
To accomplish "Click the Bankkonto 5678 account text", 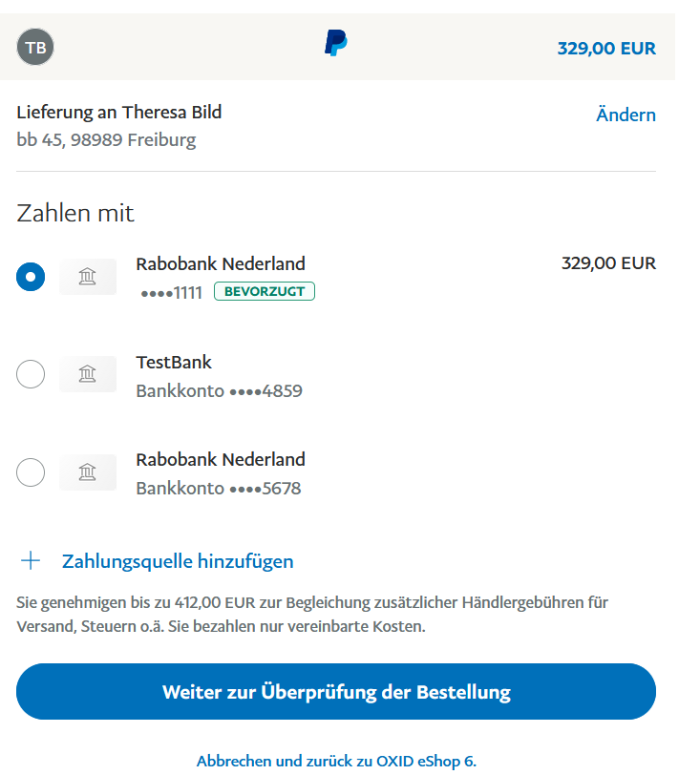I will (x=219, y=489).
